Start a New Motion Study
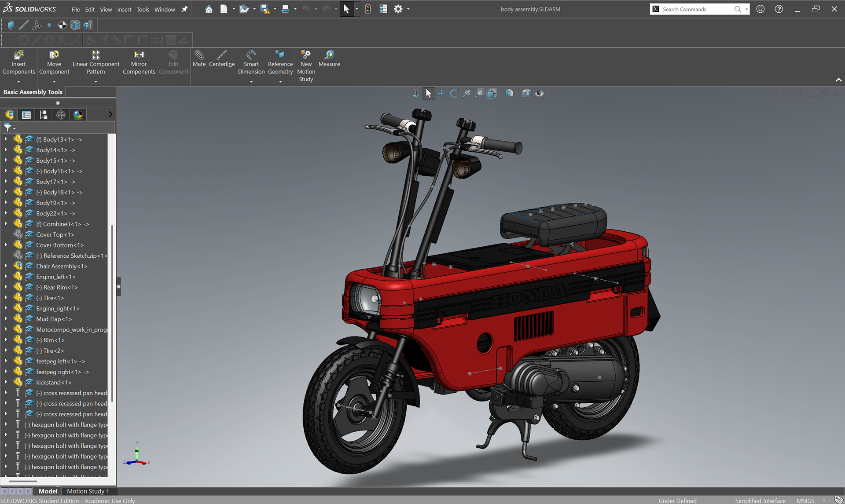 (x=306, y=55)
